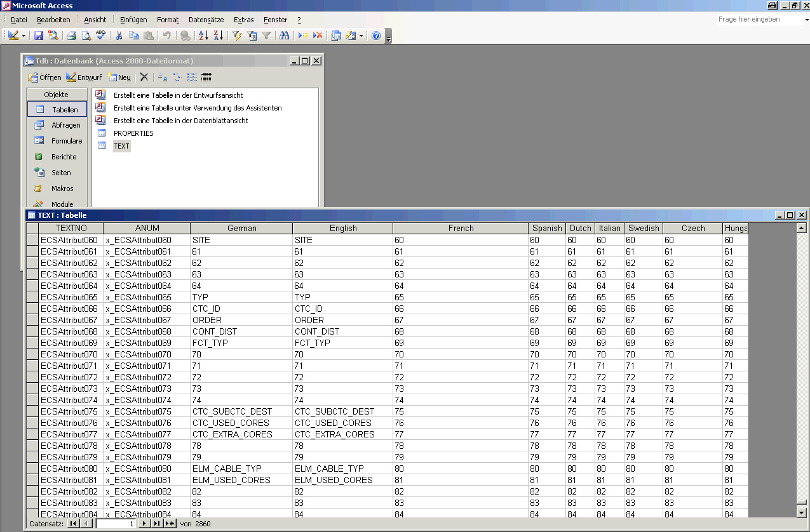Open Microsoft Access Help question-mark icon
The width and height of the screenshot is (810, 532).
click(x=376, y=36)
